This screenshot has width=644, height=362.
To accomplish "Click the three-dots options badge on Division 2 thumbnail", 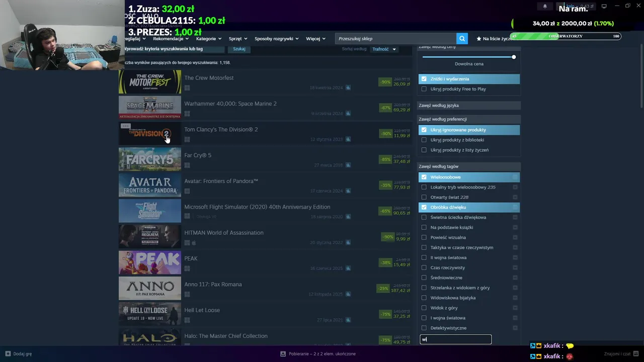I will coord(126,126).
